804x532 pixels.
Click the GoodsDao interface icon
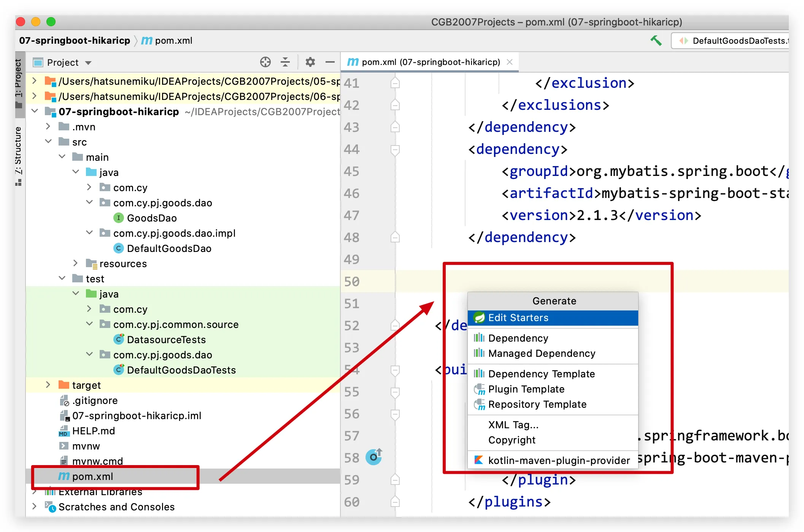coord(119,218)
